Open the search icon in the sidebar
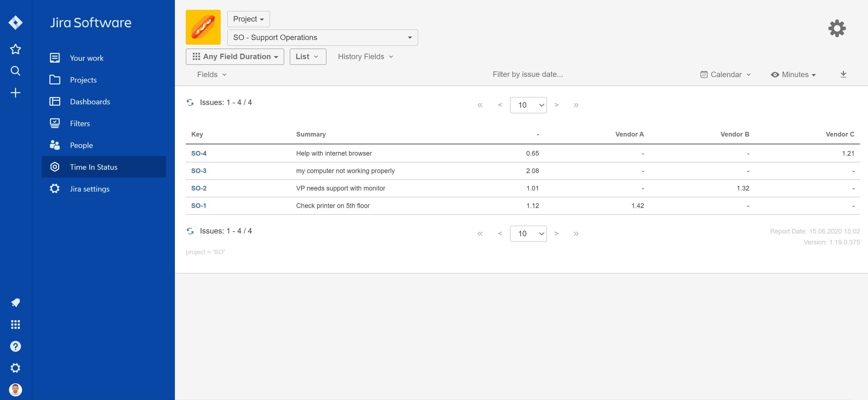This screenshot has height=400, width=868. pyautogui.click(x=15, y=71)
